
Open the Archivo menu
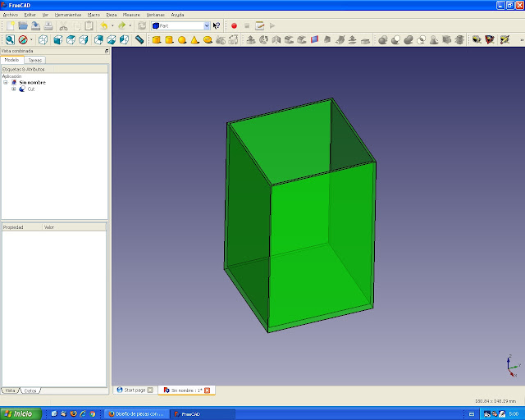point(11,15)
